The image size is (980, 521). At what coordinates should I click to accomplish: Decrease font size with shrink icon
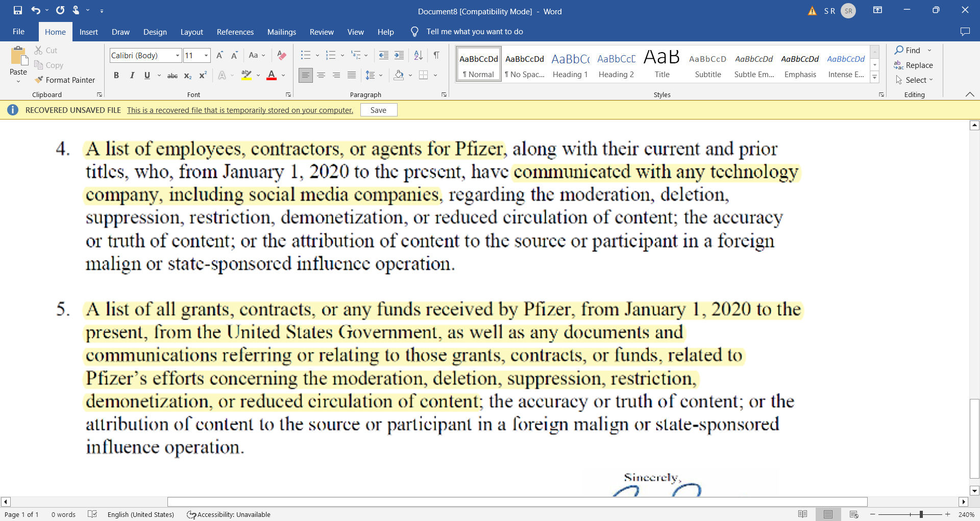click(x=234, y=55)
